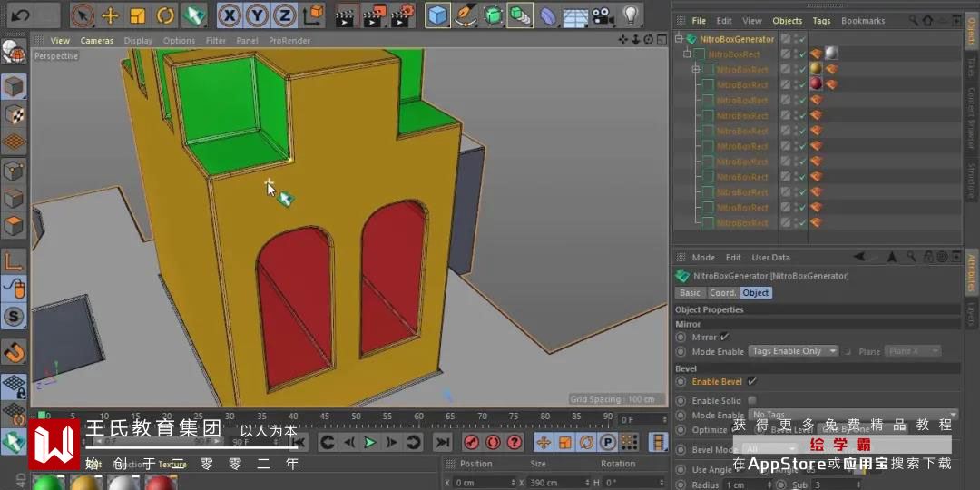980x490 pixels.
Task: Toggle the Enable Solid checkbox
Action: pos(752,401)
